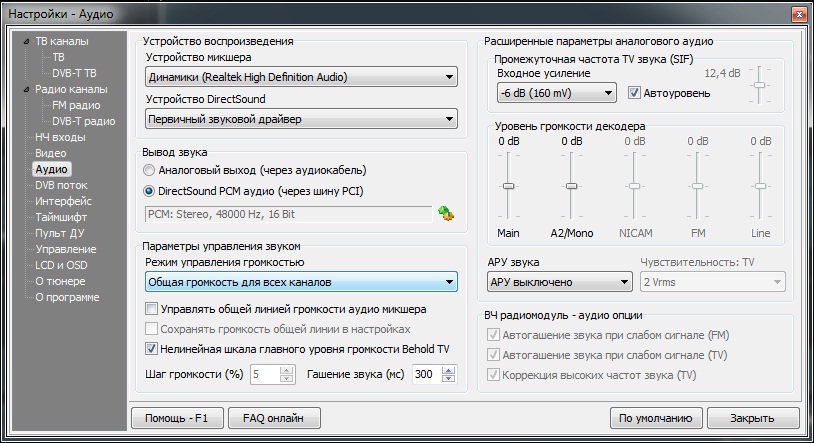Toggle Управлять общей линией громкости checkbox
The height and width of the screenshot is (443, 814).
tap(152, 309)
